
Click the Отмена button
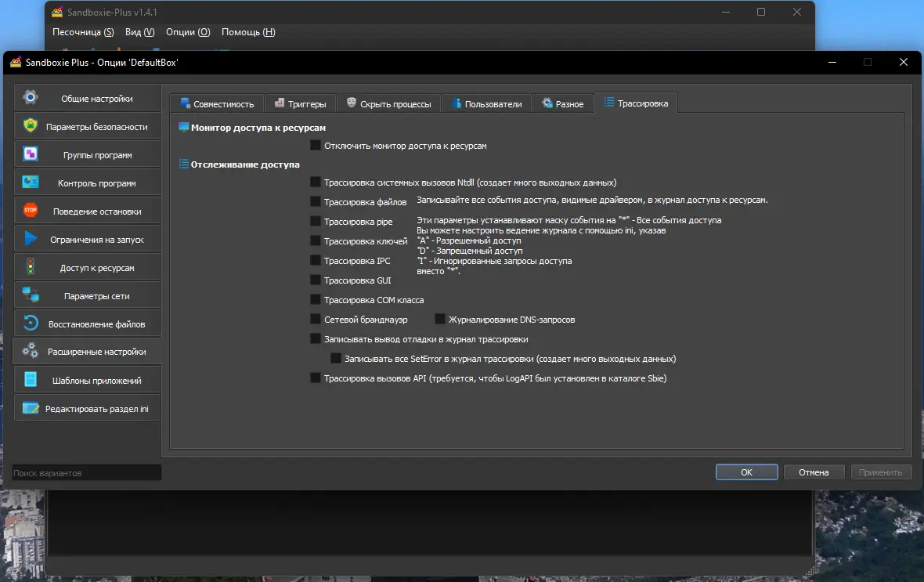[814, 472]
